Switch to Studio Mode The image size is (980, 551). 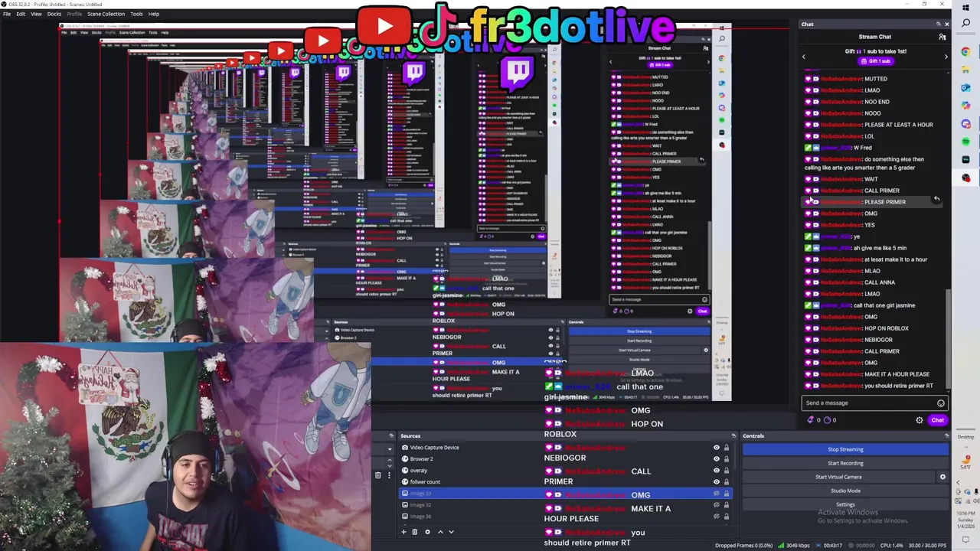pyautogui.click(x=845, y=491)
